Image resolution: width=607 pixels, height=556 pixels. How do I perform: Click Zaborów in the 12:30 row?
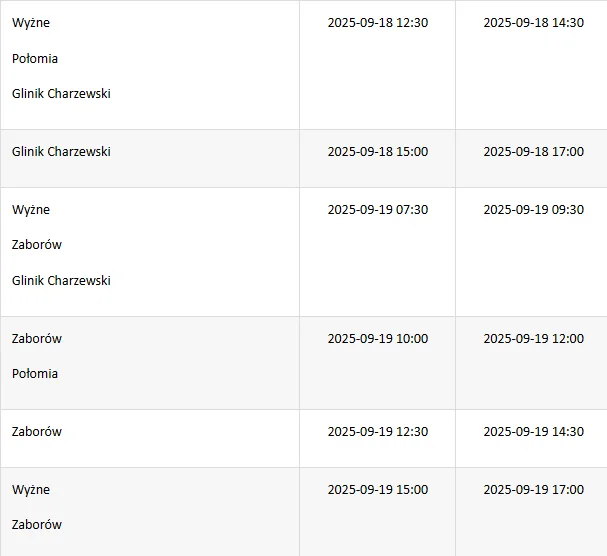click(37, 432)
